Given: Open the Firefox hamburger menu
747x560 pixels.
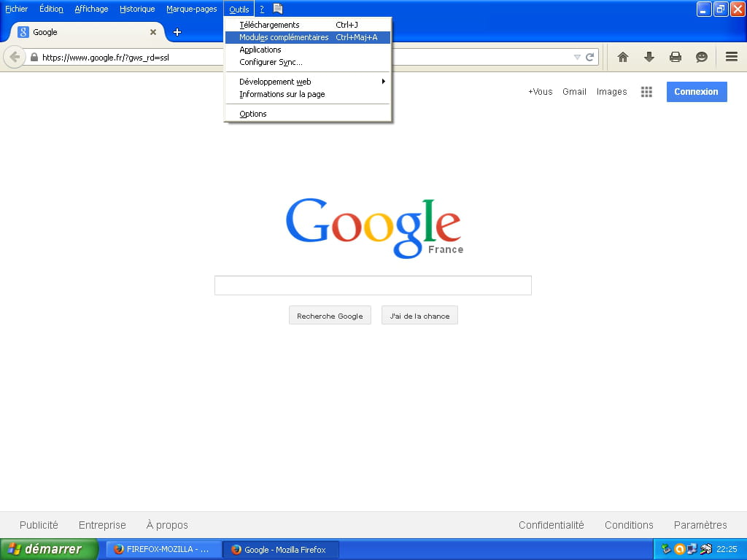Looking at the screenshot, I should click(731, 57).
